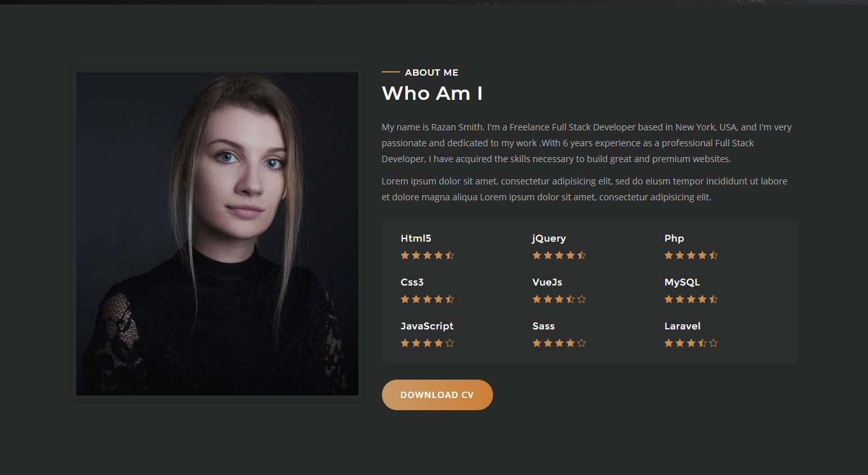Click the VueJs star rating icons

tap(559, 299)
